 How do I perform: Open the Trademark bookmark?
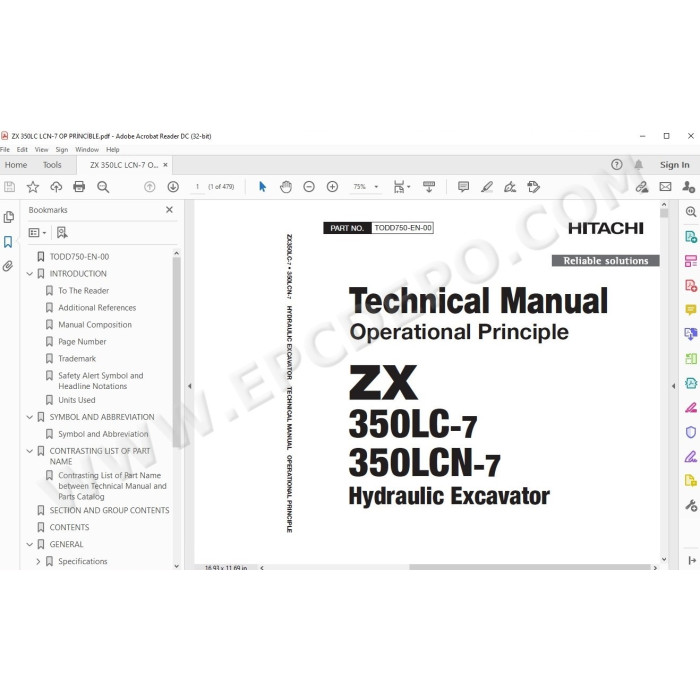click(x=77, y=358)
